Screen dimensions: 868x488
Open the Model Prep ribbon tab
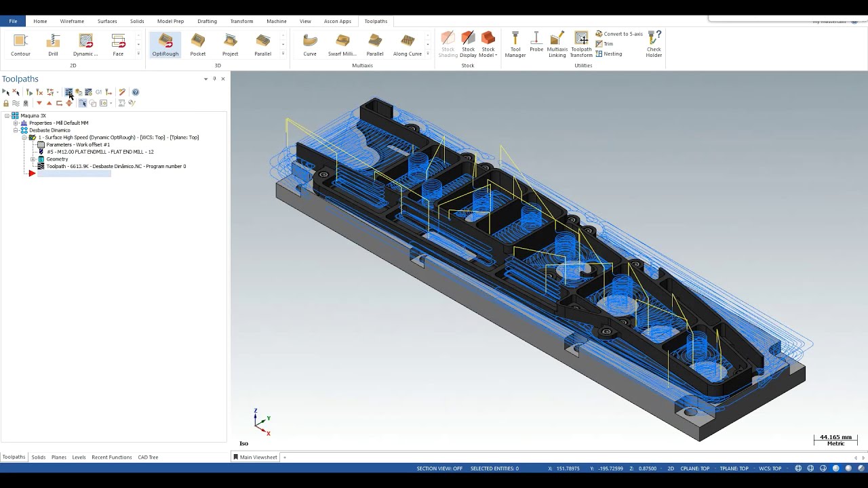coord(170,21)
